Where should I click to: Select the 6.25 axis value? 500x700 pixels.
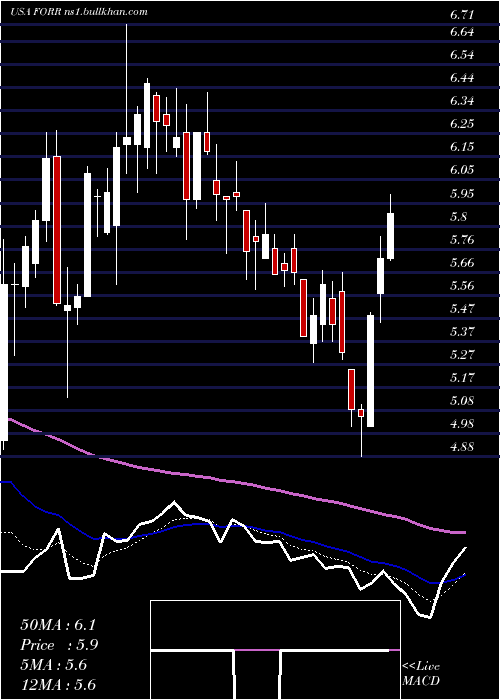(x=462, y=124)
